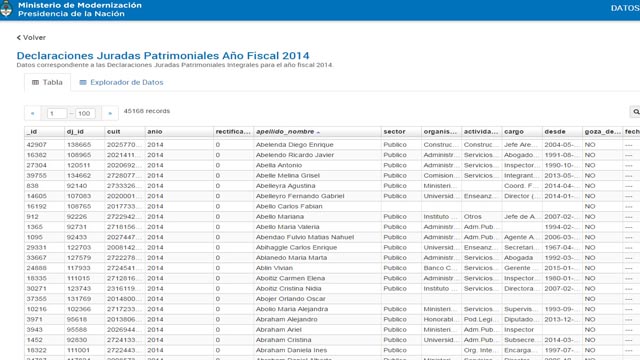Sort by the activida... column header

click(482, 132)
